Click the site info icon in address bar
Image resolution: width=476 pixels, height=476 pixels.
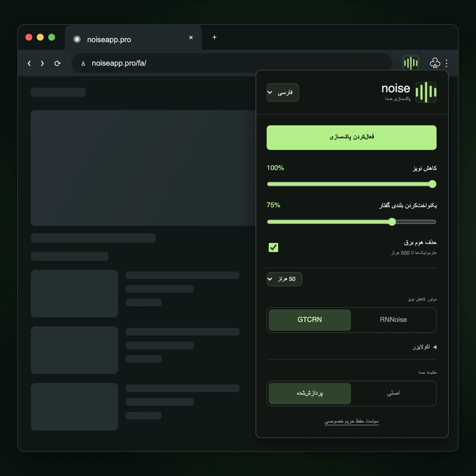point(83,63)
